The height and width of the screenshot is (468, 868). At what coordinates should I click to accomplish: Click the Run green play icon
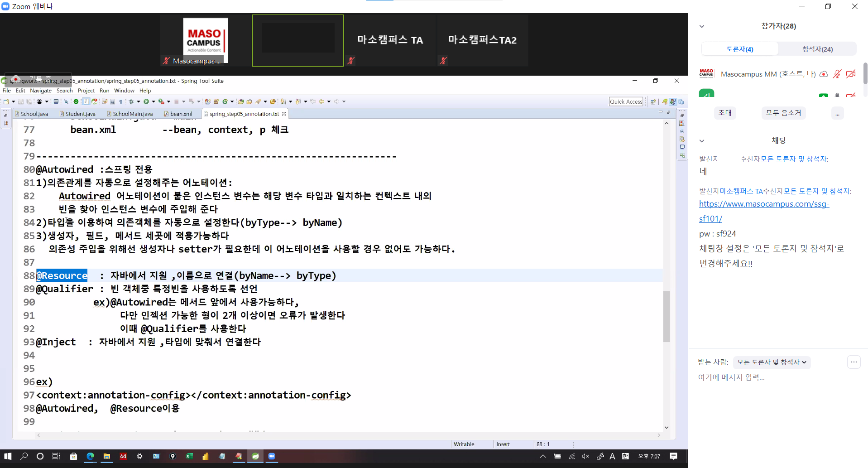146,101
